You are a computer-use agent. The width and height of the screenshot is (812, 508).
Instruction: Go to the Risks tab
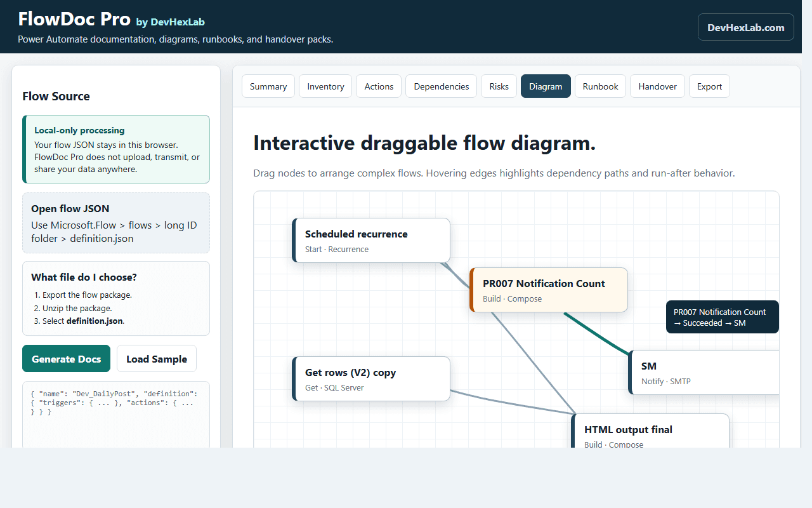pos(499,86)
